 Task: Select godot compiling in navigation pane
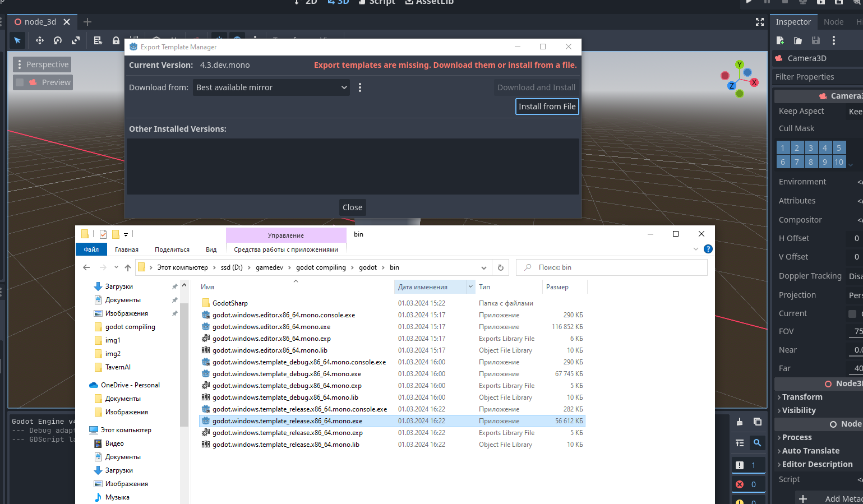point(130,327)
